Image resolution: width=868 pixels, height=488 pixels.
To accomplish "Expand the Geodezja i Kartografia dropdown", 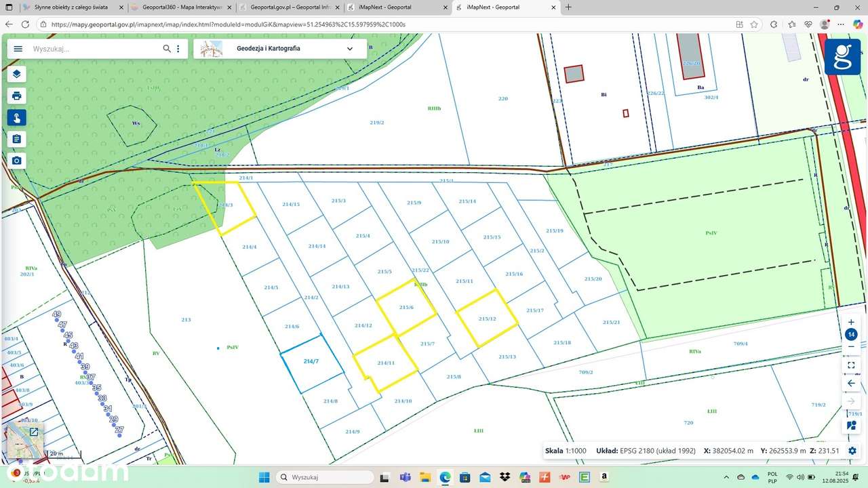I will coord(350,49).
